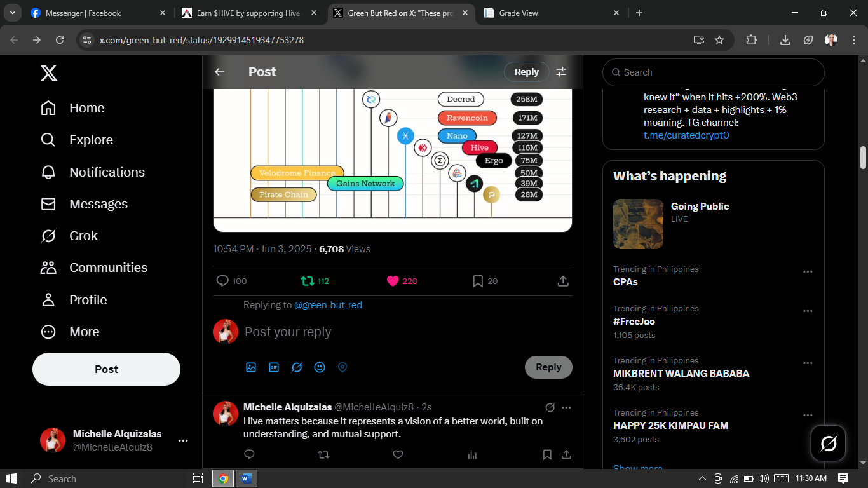
Task: Tag location in reply composer
Action: 342,367
